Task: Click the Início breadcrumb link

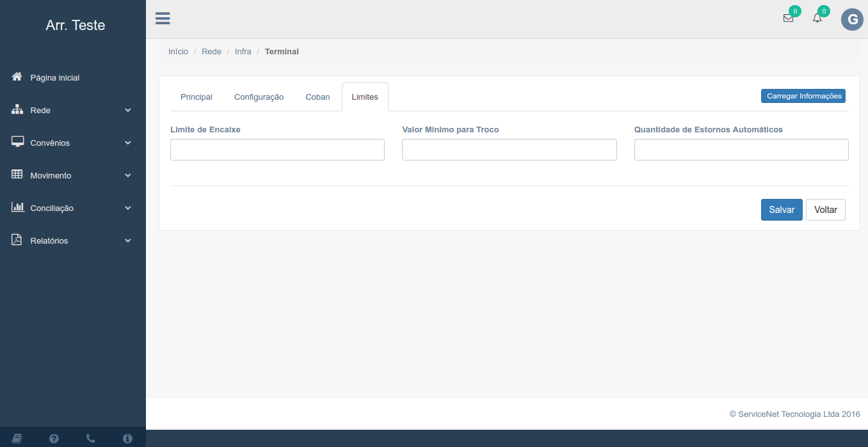Action: pos(178,51)
